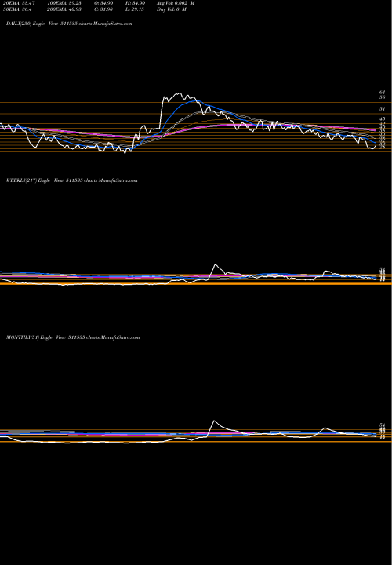Click the 51 price level on daily axis
392x565 pixels.
(x=382, y=109)
